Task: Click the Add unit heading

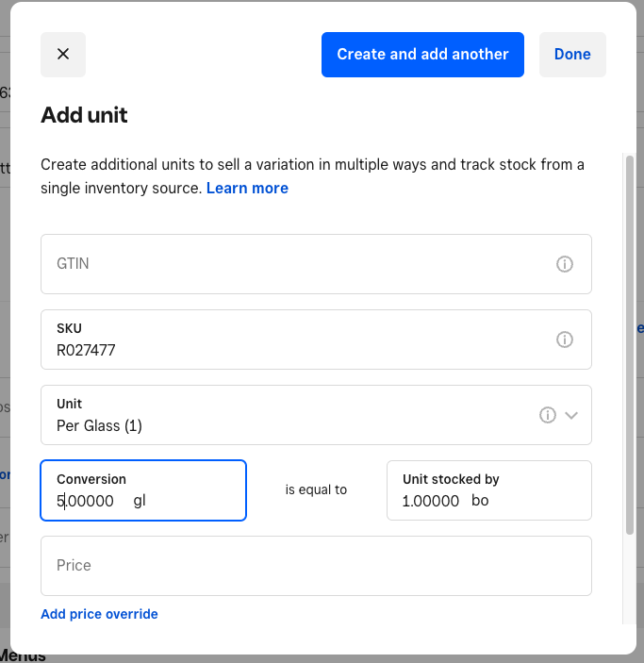Action: point(84,116)
